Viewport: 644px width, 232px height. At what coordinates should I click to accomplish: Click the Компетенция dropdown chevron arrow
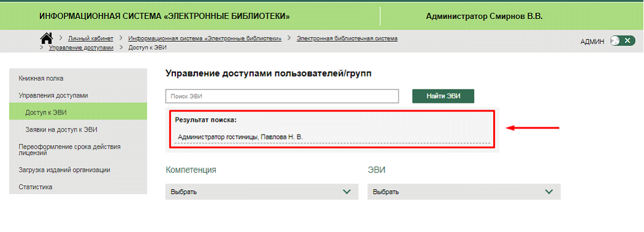(347, 192)
